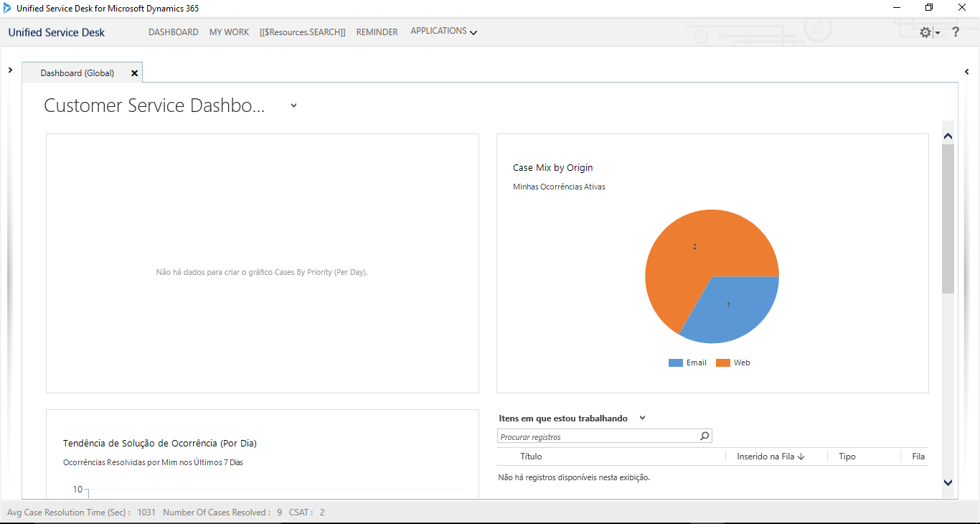The height and width of the screenshot is (524, 980).
Task: Toggle Email legend swatch in pie chart
Action: (675, 363)
